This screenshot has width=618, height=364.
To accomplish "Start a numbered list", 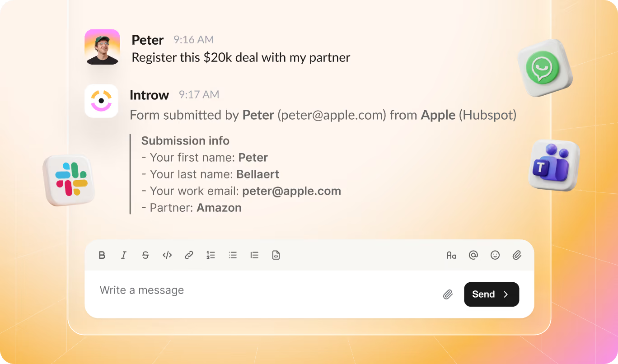I will point(211,255).
